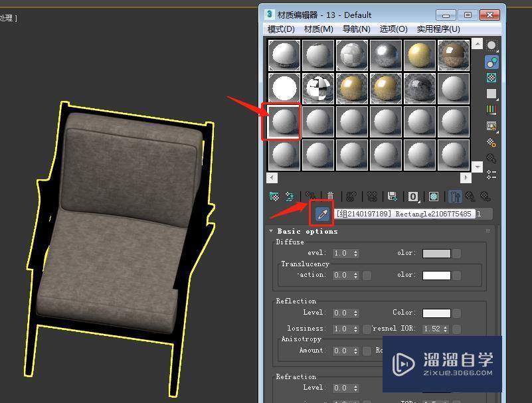532x403 pixels.
Task: Click the Translucency section expander
Action: pos(305,264)
